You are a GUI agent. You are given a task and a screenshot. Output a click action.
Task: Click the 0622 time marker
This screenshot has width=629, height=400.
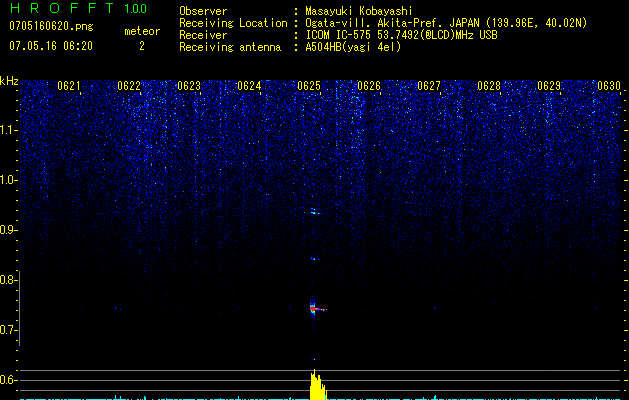tap(129, 86)
